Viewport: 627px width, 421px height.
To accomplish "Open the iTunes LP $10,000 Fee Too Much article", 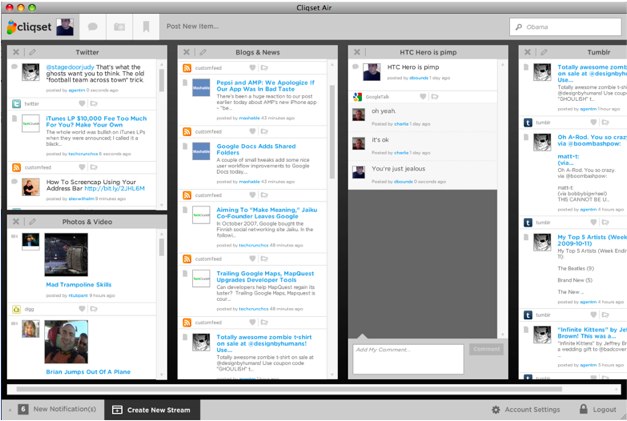I will pyautogui.click(x=96, y=122).
